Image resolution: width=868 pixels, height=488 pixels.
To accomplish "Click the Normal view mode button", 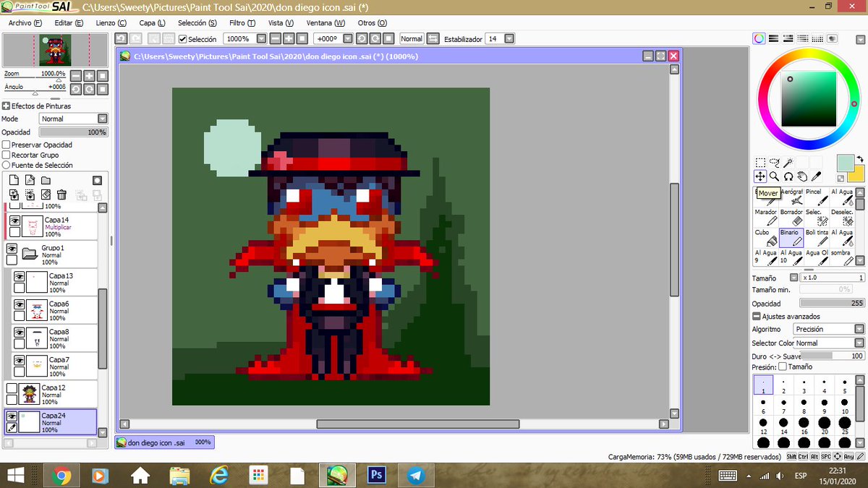I will 412,38.
